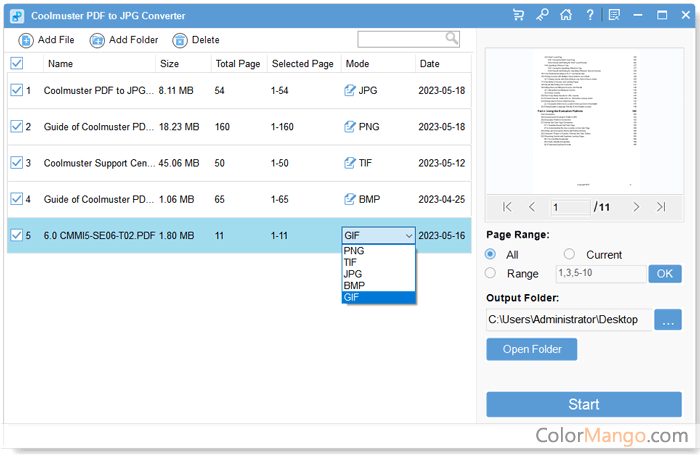The height and width of the screenshot is (457, 700).
Task: Jump to the first preview page
Action: 507,207
